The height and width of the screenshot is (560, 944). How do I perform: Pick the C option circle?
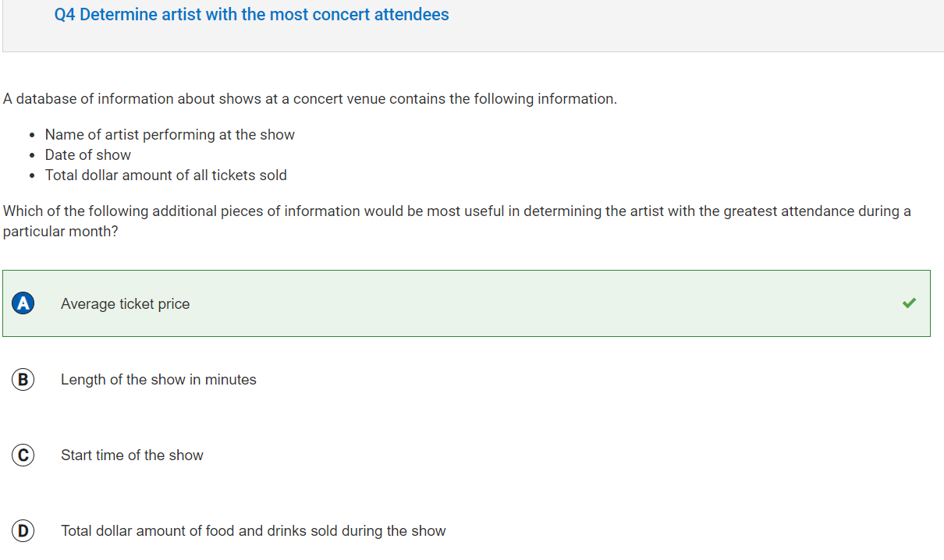point(23,455)
